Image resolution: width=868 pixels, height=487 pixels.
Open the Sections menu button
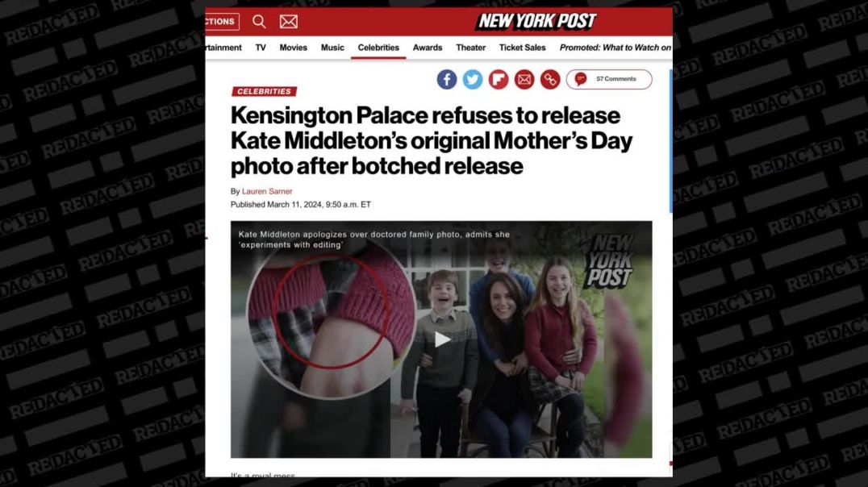[x=222, y=22]
